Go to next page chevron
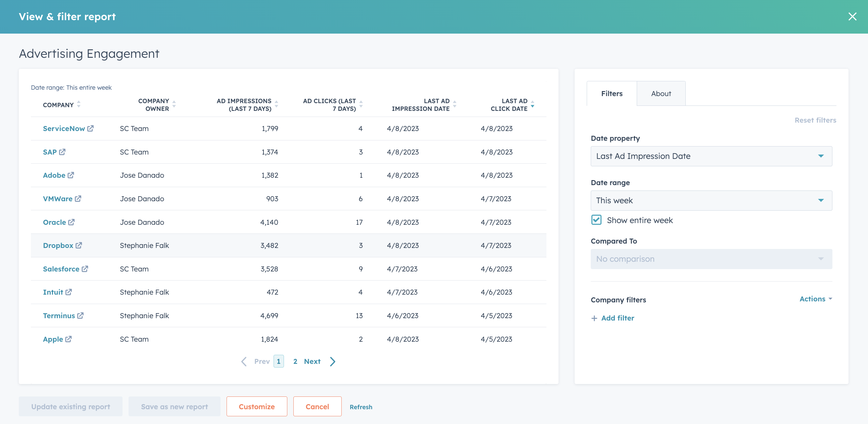 pos(333,362)
